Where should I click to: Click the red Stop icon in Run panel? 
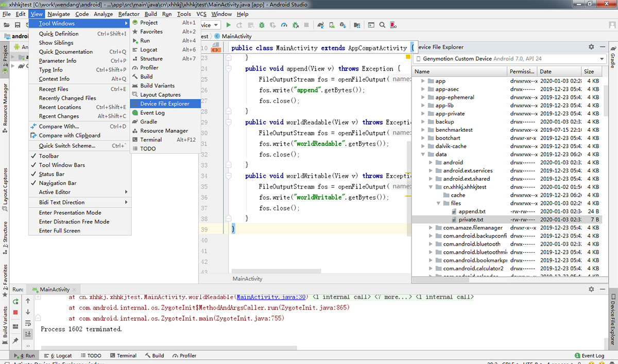tap(15, 312)
